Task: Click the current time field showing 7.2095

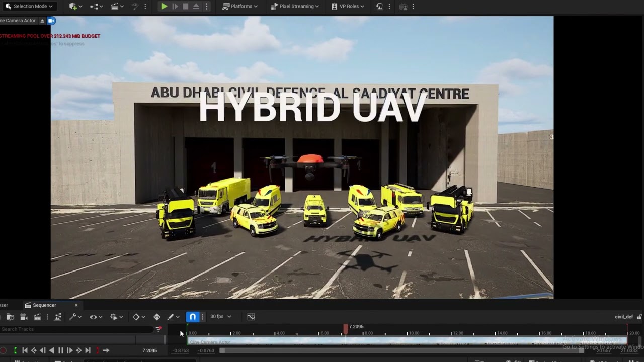Action: click(149, 350)
